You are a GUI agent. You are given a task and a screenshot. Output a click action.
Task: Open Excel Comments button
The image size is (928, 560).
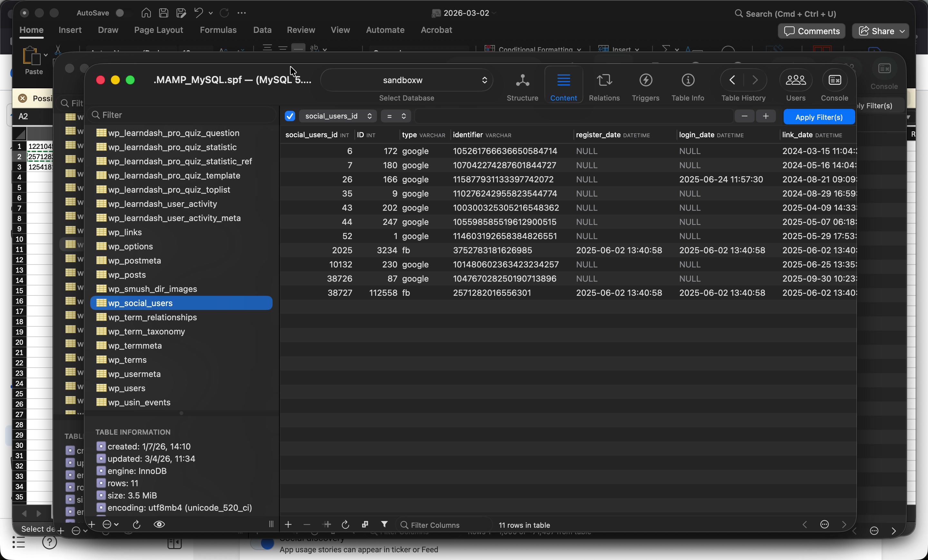pyautogui.click(x=811, y=31)
